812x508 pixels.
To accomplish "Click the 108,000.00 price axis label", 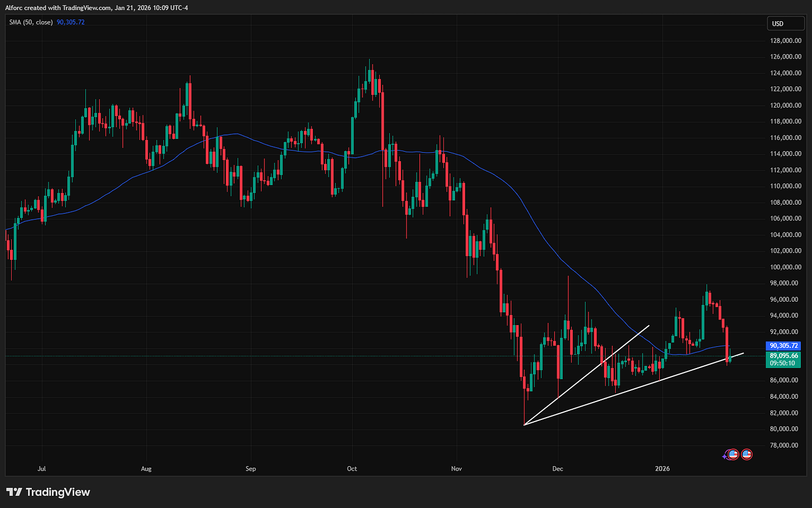I will pyautogui.click(x=786, y=202).
